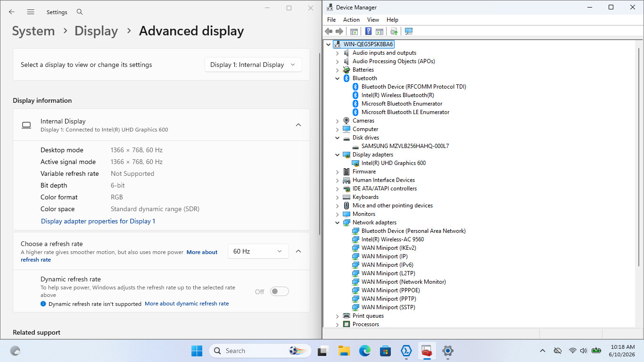Click the Intel(R) Wireless Bluetooth(R) device icon
The image size is (644, 362).
click(356, 95)
